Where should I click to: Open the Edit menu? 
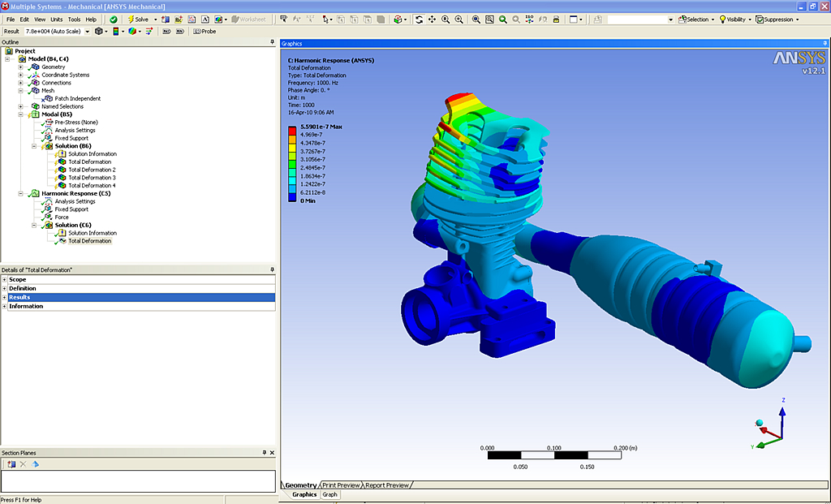(24, 19)
